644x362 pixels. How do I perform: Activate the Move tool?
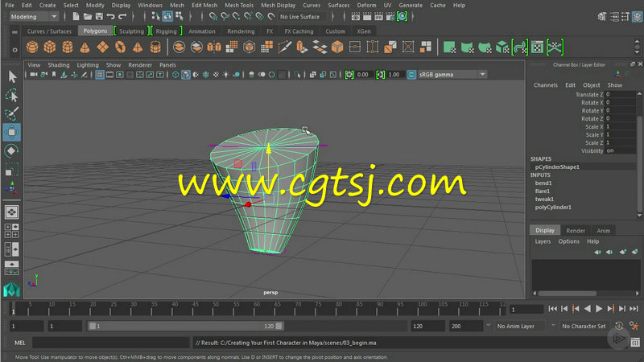click(12, 132)
